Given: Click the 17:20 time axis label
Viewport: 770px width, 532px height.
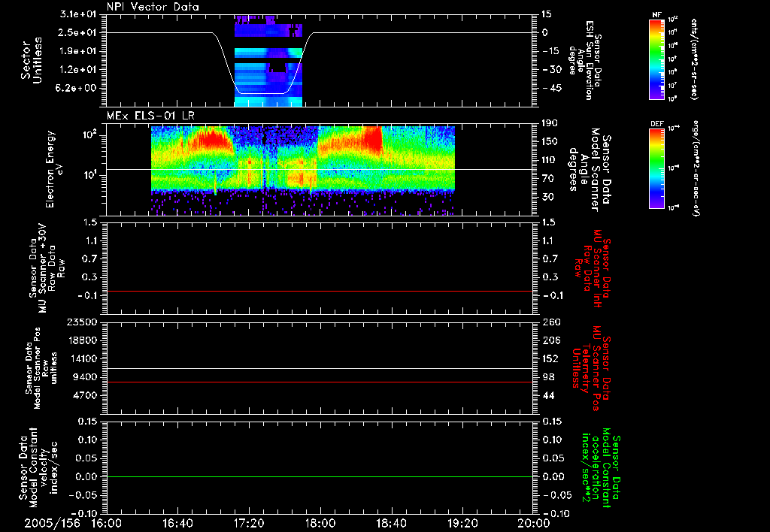Looking at the screenshot, I should click(249, 523).
